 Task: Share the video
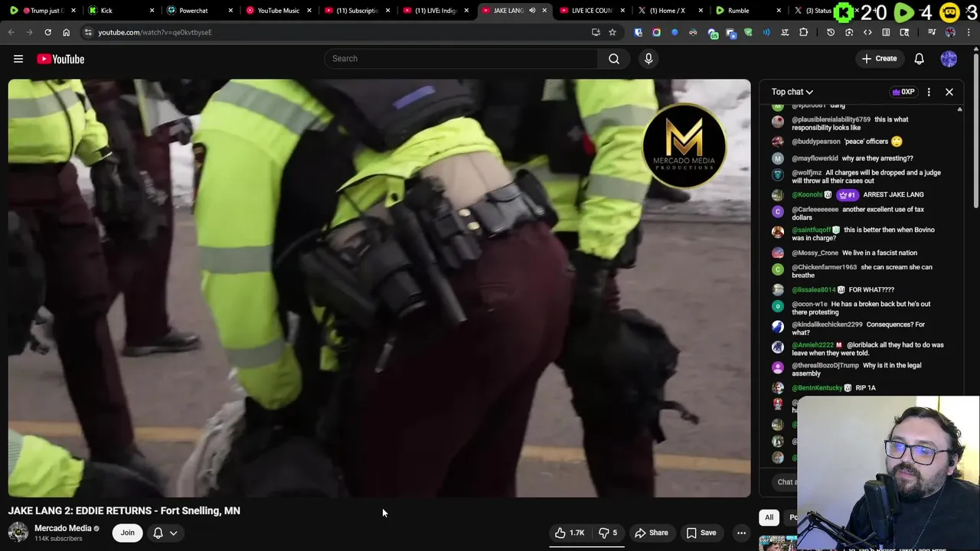(652, 533)
